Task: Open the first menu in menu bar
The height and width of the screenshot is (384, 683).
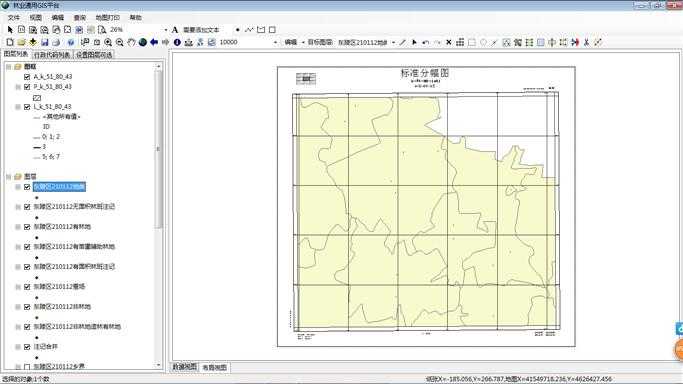Action: coord(14,17)
